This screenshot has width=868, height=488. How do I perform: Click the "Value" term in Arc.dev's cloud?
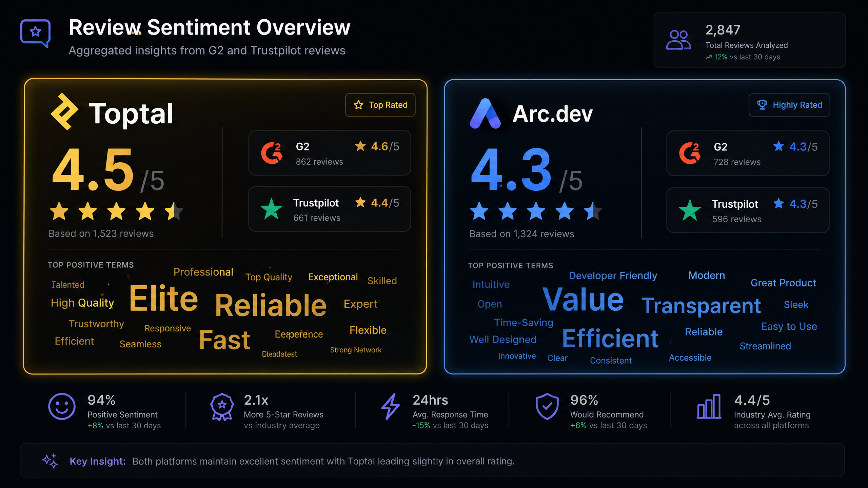tap(583, 299)
